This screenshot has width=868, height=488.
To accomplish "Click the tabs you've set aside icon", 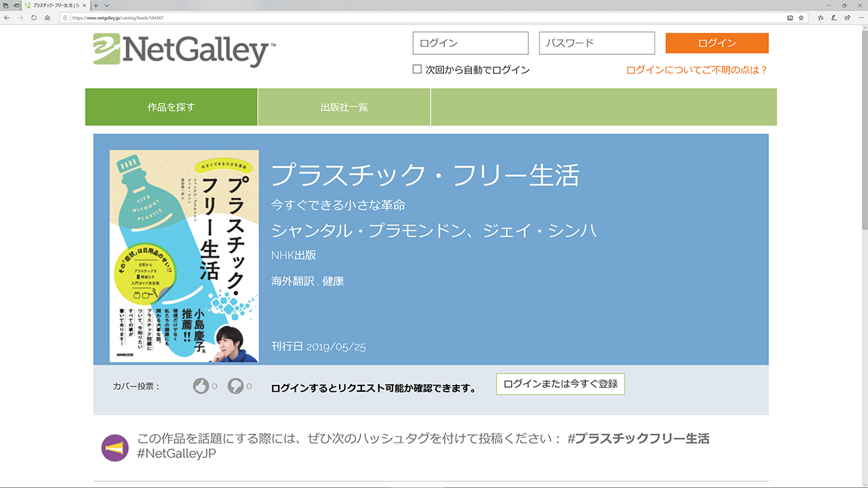I will (5, 5).
